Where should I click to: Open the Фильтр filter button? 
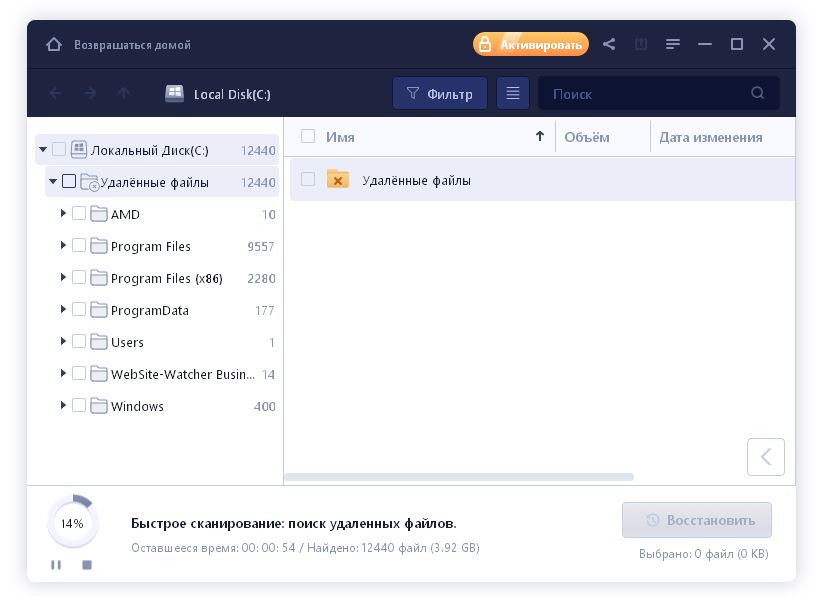pos(440,93)
